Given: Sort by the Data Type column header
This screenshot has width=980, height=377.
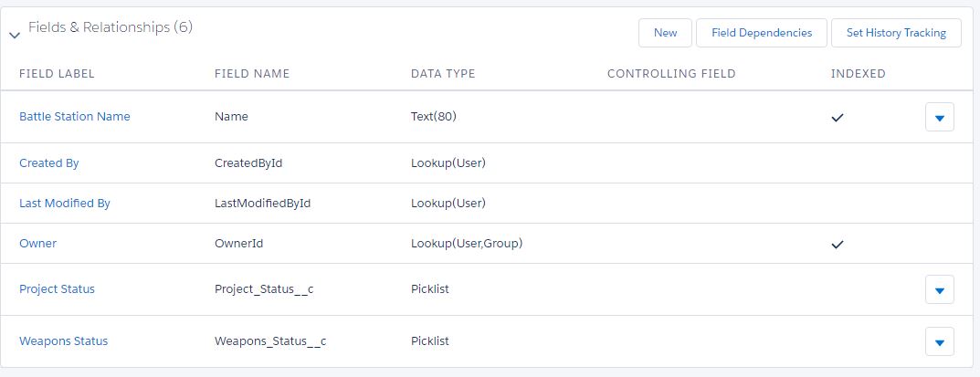Looking at the screenshot, I should click(x=443, y=74).
